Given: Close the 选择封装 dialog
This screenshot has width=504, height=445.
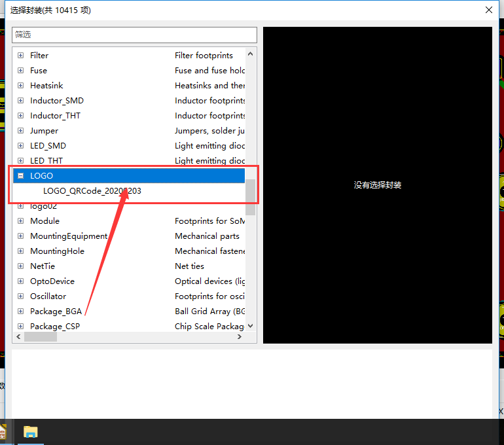Looking at the screenshot, I should (x=488, y=10).
